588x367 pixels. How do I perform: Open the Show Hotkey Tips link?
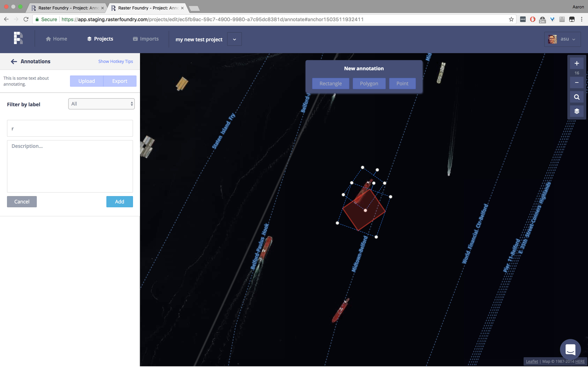pyautogui.click(x=115, y=61)
